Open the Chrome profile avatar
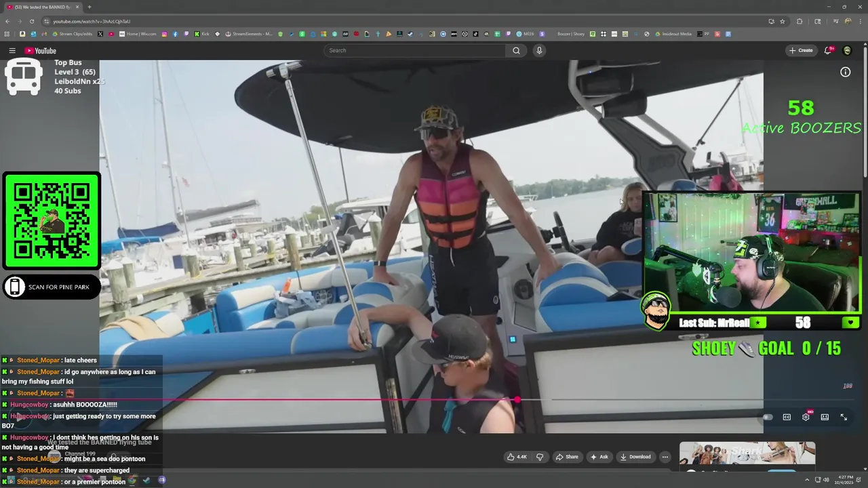The image size is (868, 488). coord(848,21)
